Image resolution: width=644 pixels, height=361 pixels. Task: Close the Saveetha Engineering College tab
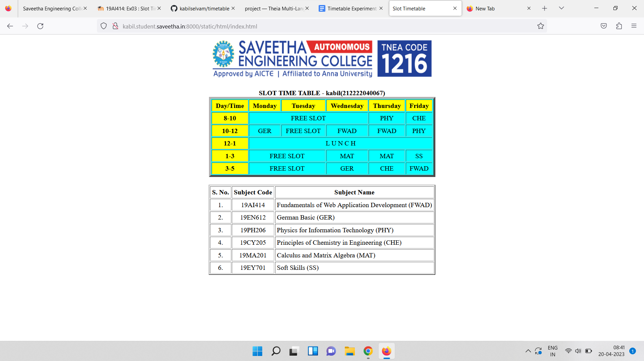[x=85, y=8]
